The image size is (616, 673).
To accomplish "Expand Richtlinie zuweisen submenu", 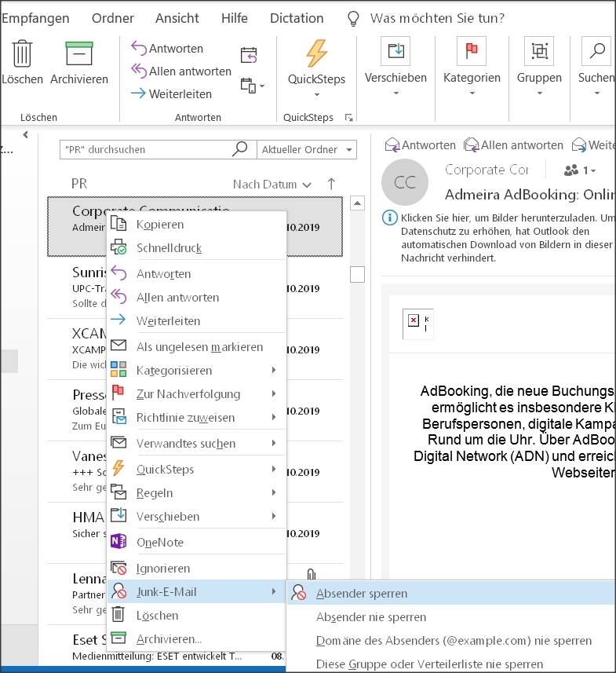I will (x=196, y=418).
